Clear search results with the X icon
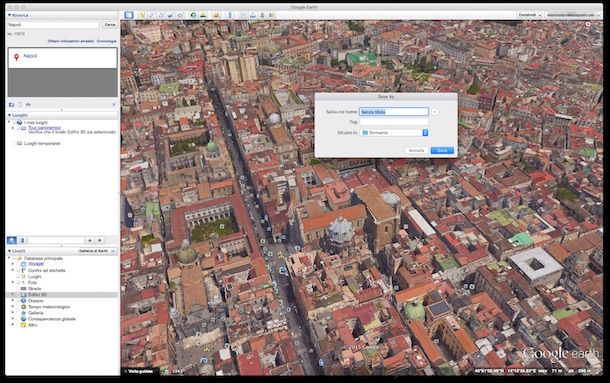Viewport: 610px width, 383px height. (114, 105)
